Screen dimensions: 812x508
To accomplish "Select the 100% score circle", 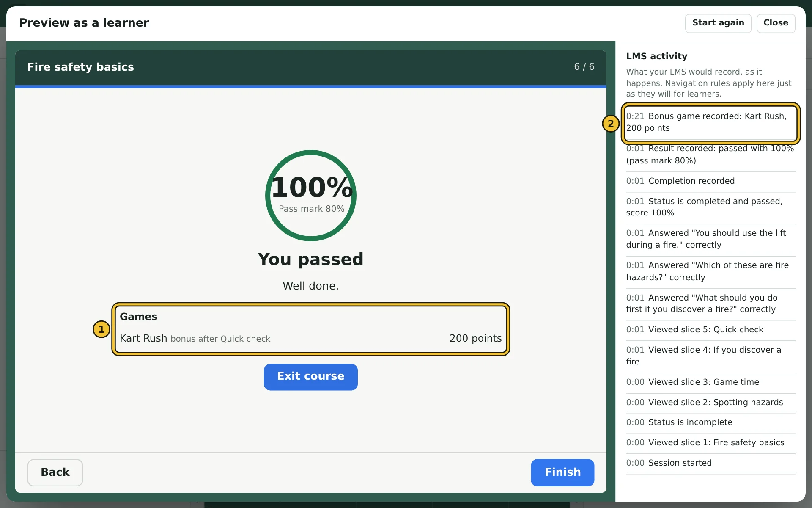I will [x=311, y=196].
